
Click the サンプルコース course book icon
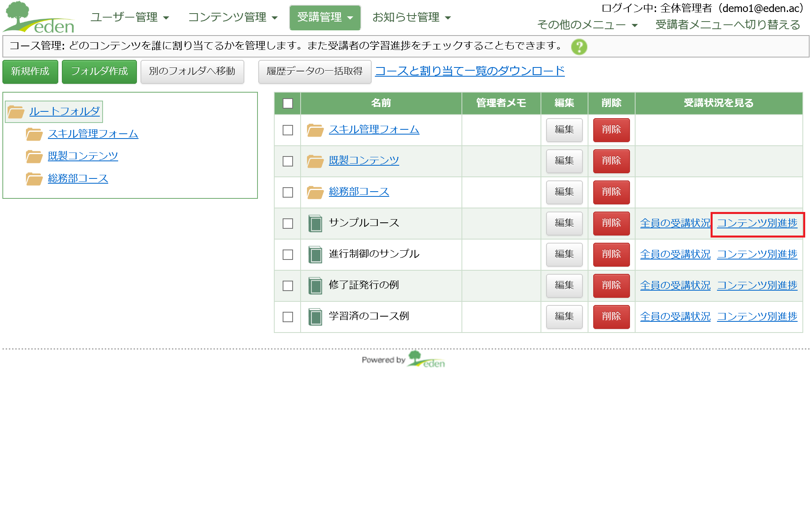click(x=315, y=223)
